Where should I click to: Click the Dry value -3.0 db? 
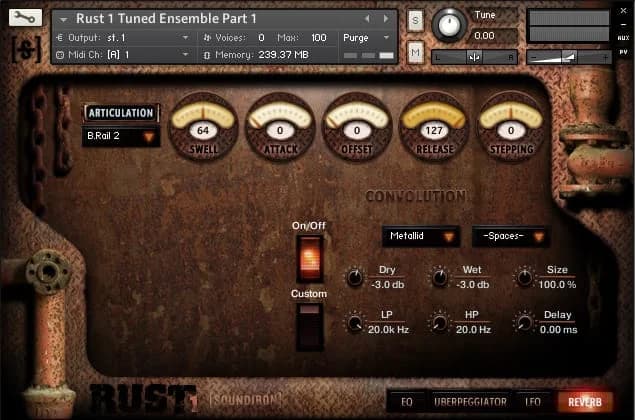pyautogui.click(x=388, y=285)
